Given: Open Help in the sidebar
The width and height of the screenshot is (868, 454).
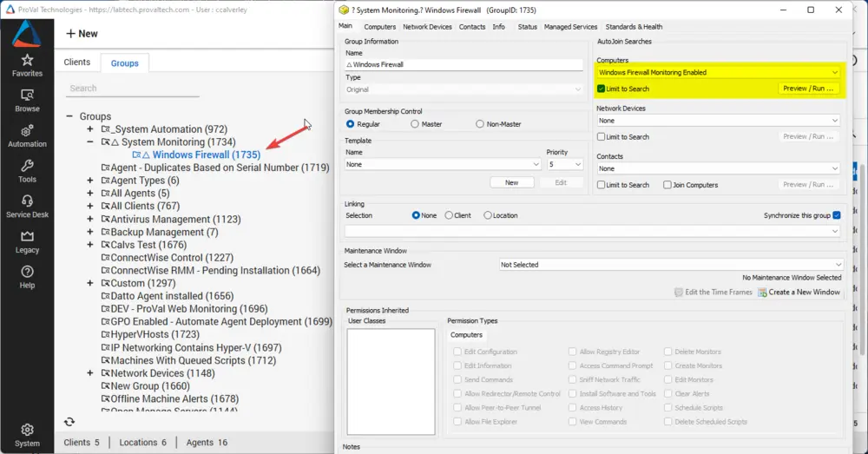Looking at the screenshot, I should point(27,278).
